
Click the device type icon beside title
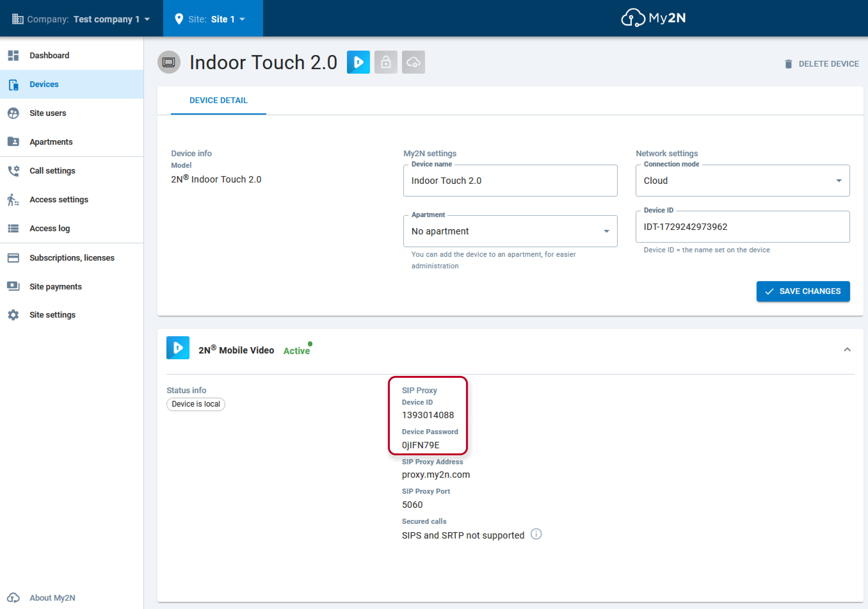click(x=169, y=62)
